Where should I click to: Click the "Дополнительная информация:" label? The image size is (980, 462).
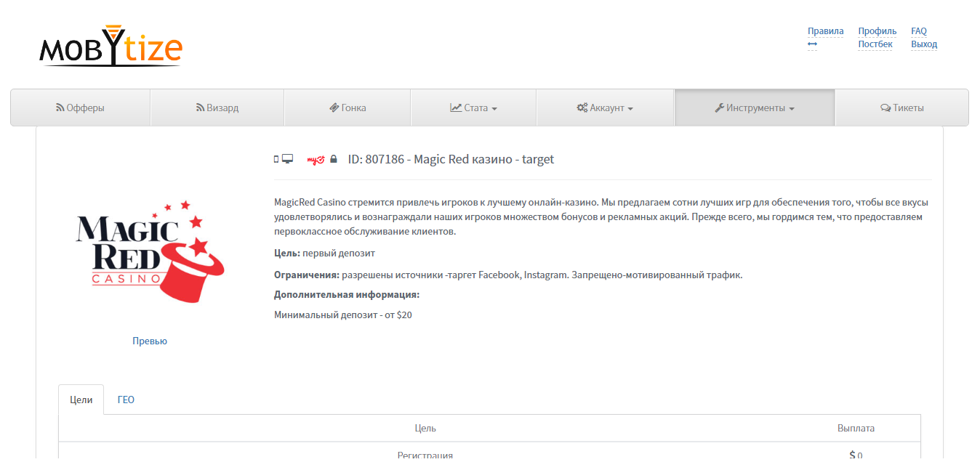tap(347, 294)
